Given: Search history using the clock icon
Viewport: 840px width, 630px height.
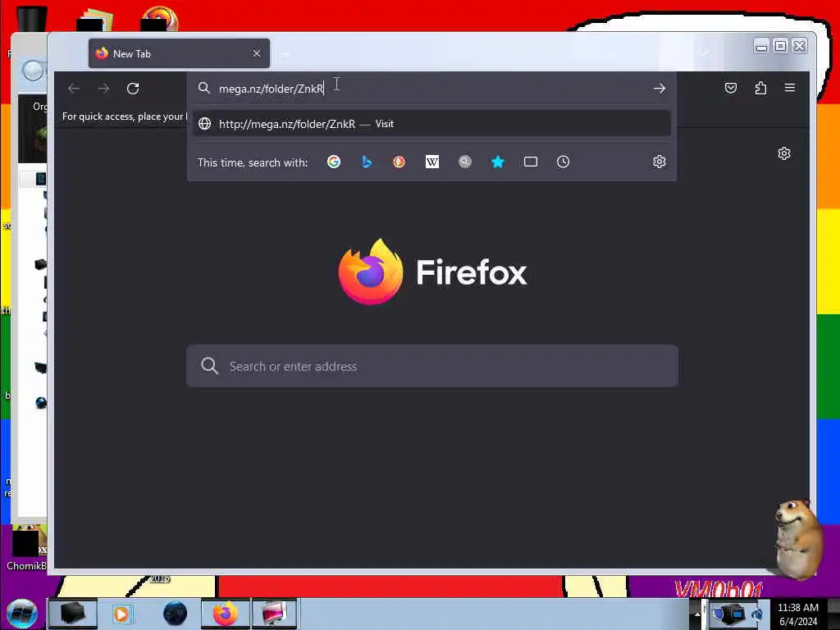Looking at the screenshot, I should (x=563, y=162).
